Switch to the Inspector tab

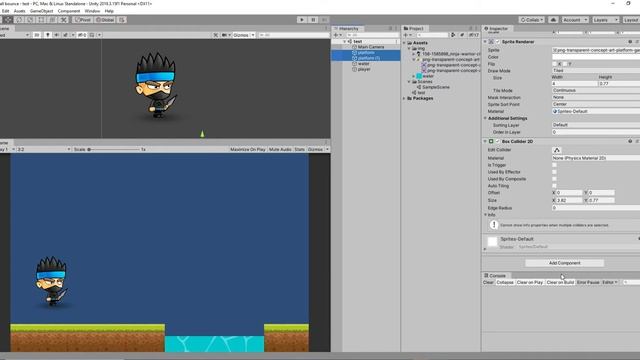(496, 28)
